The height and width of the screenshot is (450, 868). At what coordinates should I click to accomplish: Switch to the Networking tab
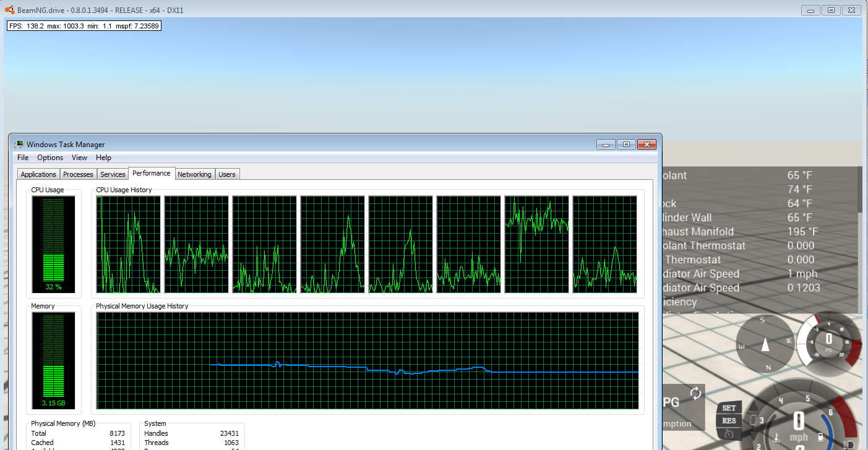click(x=194, y=174)
